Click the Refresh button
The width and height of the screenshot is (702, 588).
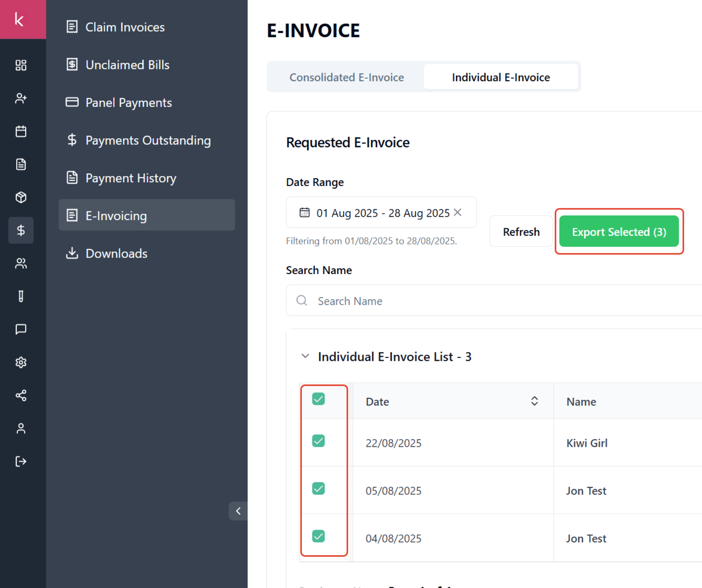coord(521,232)
